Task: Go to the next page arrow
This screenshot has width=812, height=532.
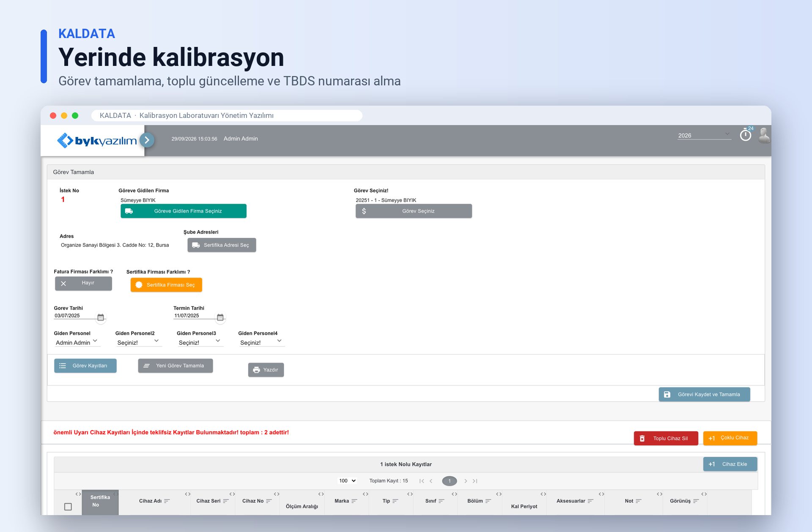Action: (x=466, y=481)
